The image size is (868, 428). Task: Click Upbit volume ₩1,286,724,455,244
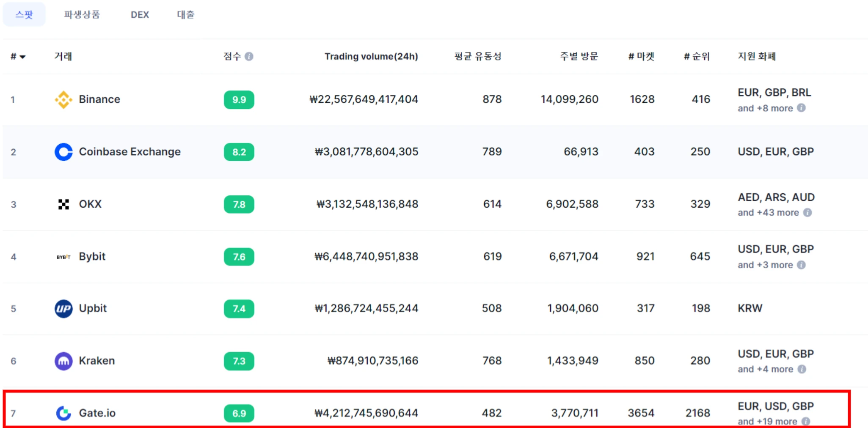pos(366,308)
